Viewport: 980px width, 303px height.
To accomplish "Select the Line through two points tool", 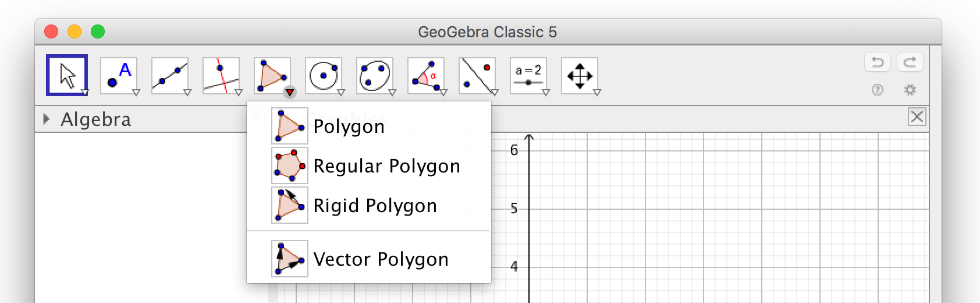I will (170, 75).
